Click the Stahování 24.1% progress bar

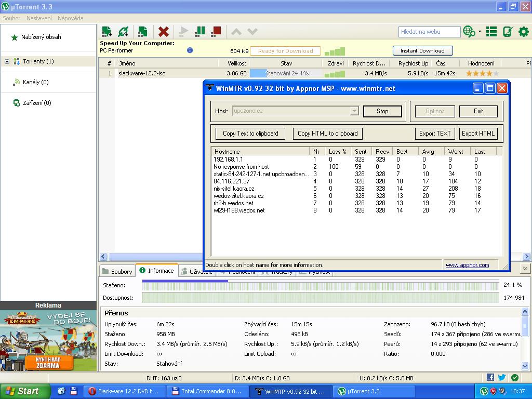(286, 73)
